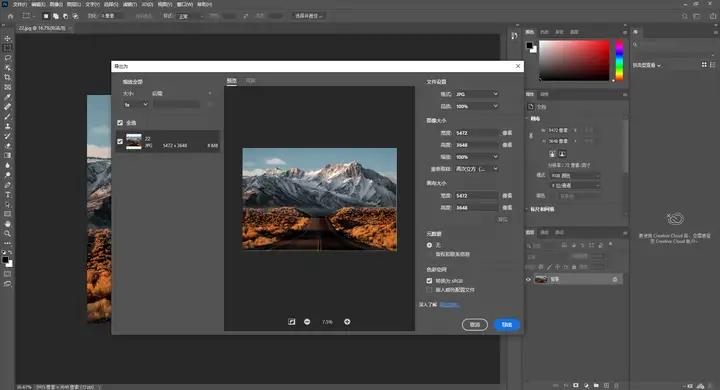Select the Hand tool
Screen dimensions: 720x390
tap(7, 224)
